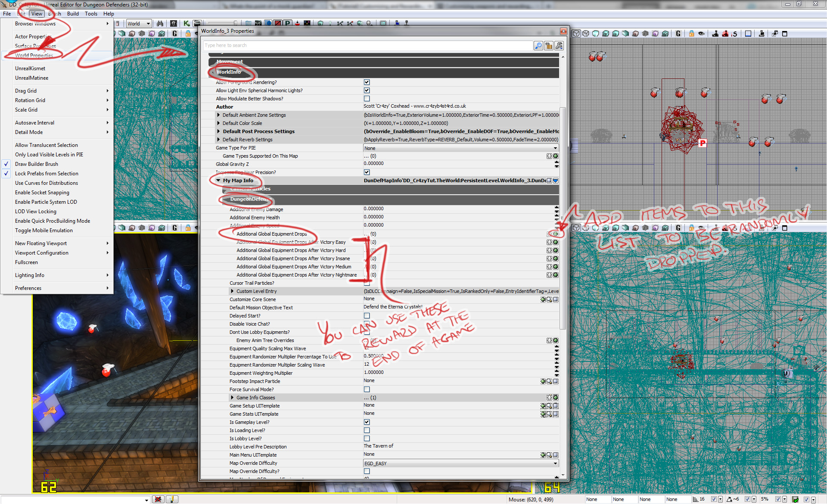Click G game view icon in bottom-left viewport
This screenshot has height=504, width=827.
[174, 227]
